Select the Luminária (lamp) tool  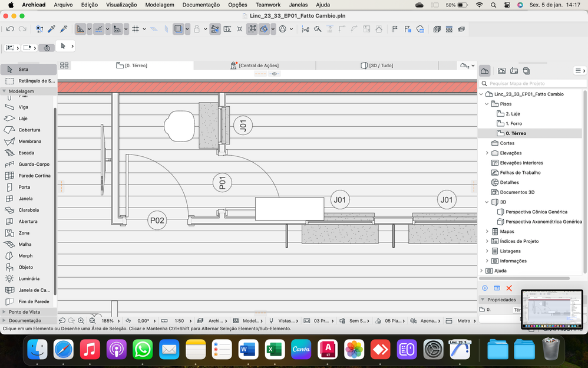(x=29, y=278)
